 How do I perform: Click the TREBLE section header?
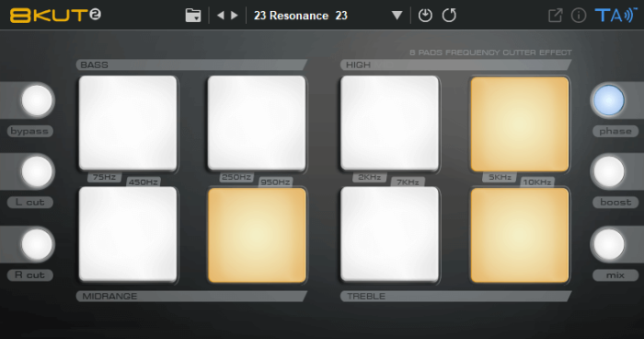tap(456, 297)
